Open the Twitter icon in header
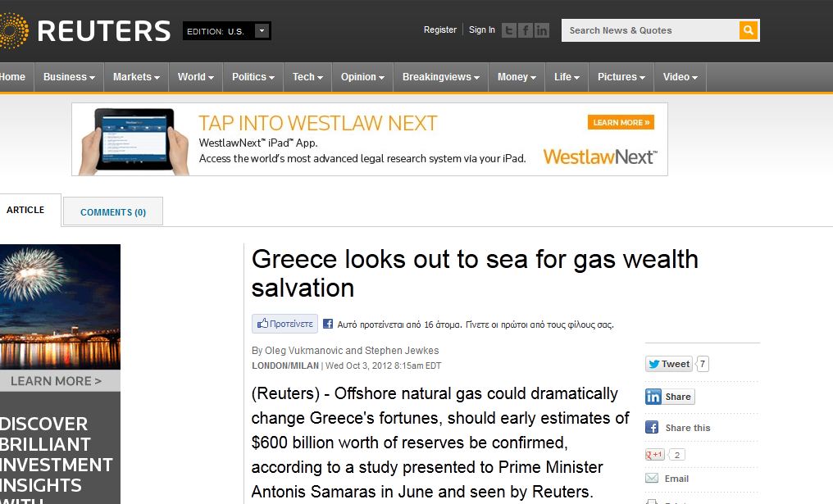833x504 pixels. (508, 30)
